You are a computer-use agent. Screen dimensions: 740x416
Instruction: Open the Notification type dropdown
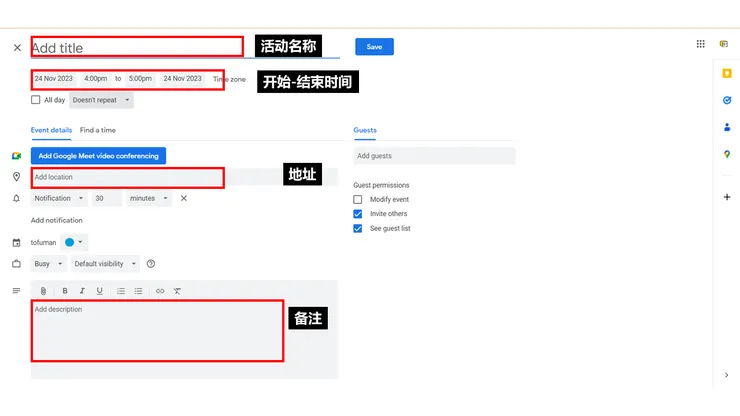59,198
